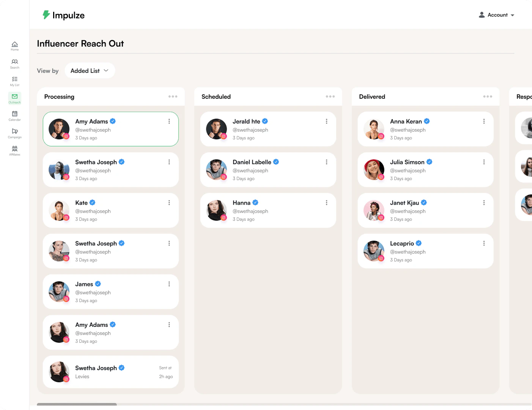The width and height of the screenshot is (532, 410).
Task: Click the Impulze lightning bolt logo
Action: (x=46, y=15)
